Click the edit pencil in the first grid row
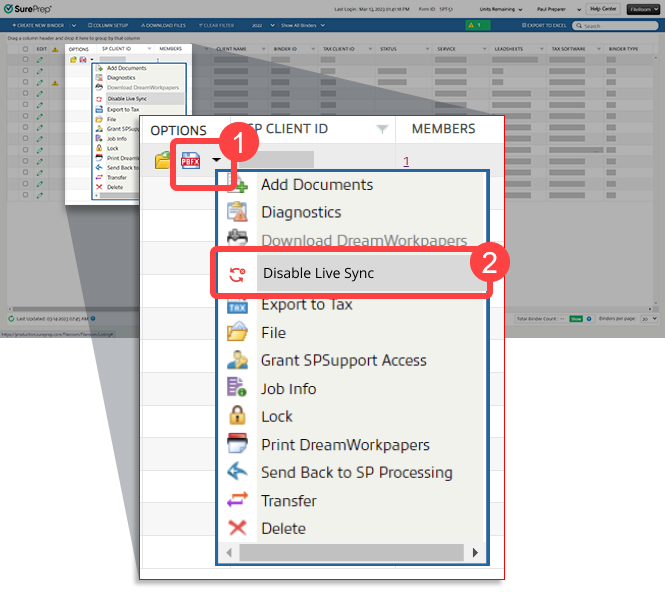665x592 pixels. (x=40, y=60)
